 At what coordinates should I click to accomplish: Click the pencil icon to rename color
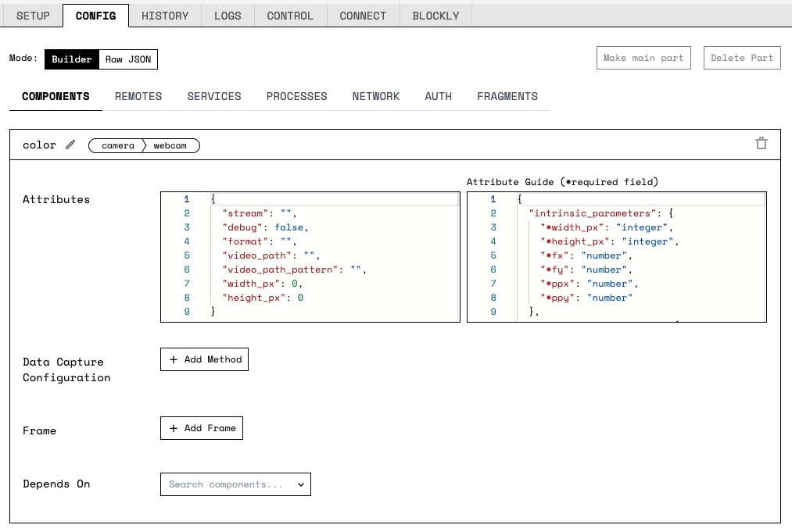coord(71,145)
